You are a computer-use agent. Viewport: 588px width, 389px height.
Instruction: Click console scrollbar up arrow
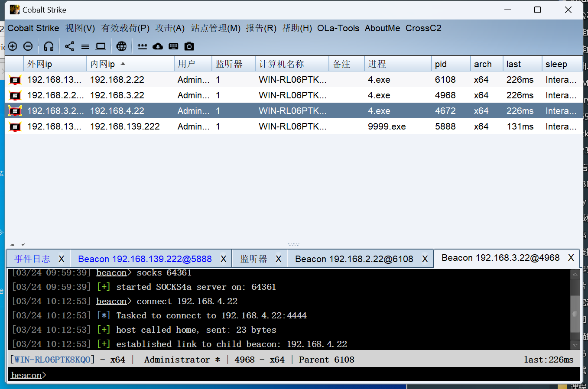tap(575, 274)
